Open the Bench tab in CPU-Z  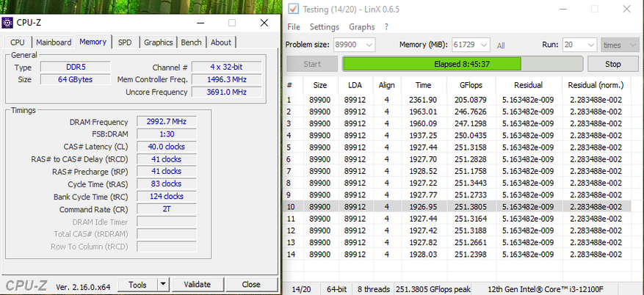click(x=191, y=43)
